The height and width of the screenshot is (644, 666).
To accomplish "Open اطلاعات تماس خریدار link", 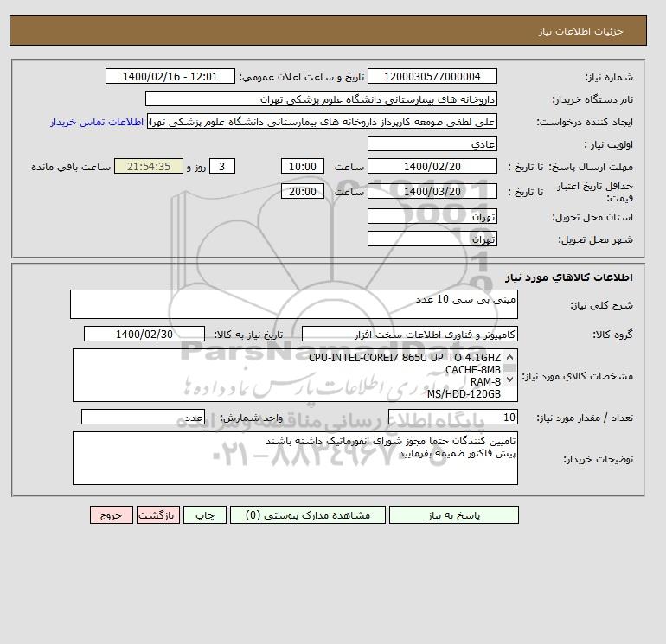I will coord(96,122).
